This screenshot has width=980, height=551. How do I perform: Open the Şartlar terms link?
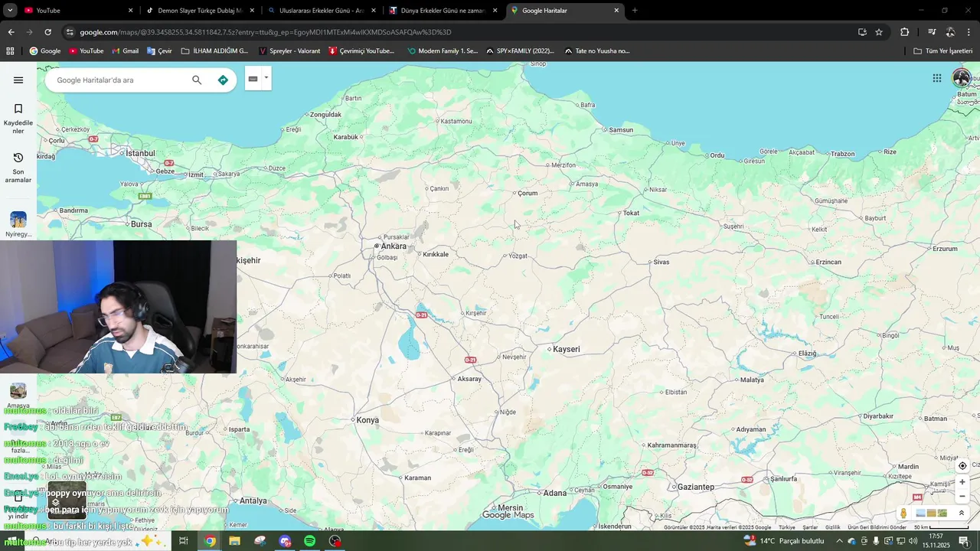810,527
